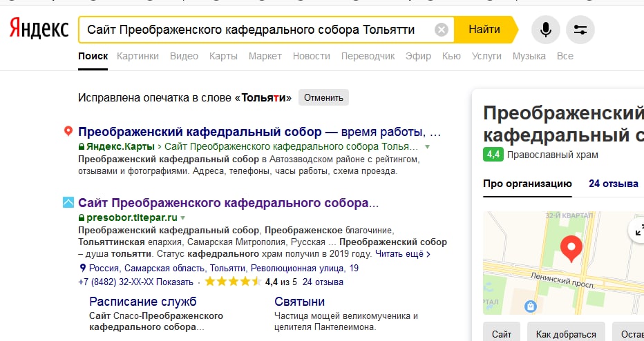Click the yellow Найти search button
Image resolution: width=644 pixels, height=341 pixels.
pyautogui.click(x=484, y=30)
